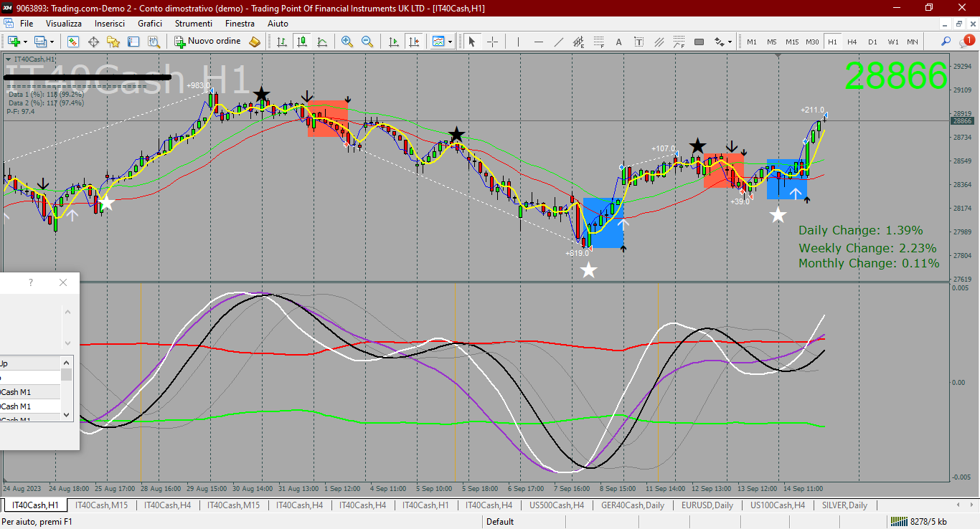The image size is (980, 529).
Task: Switch to the SILVER,Daily chart tab
Action: point(845,505)
